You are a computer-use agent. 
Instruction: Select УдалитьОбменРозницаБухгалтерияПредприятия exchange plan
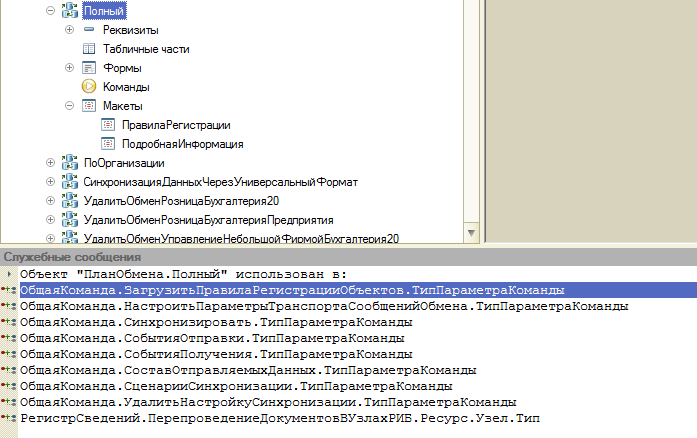[208, 220]
